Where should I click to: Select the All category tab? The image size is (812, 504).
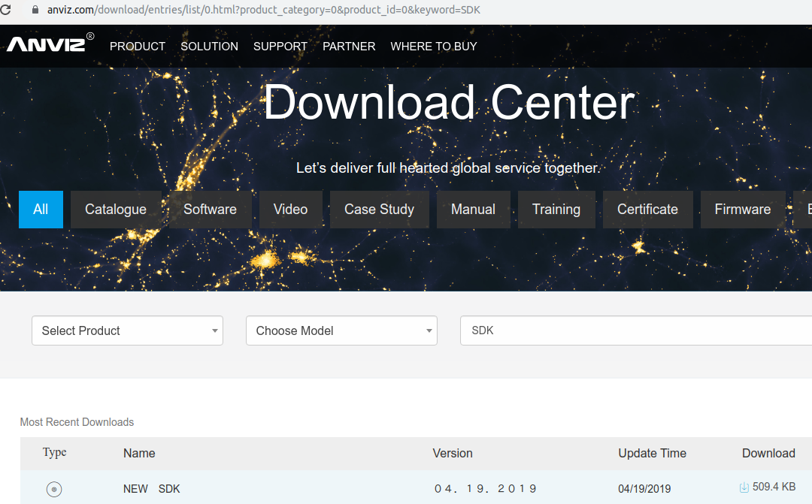(41, 210)
